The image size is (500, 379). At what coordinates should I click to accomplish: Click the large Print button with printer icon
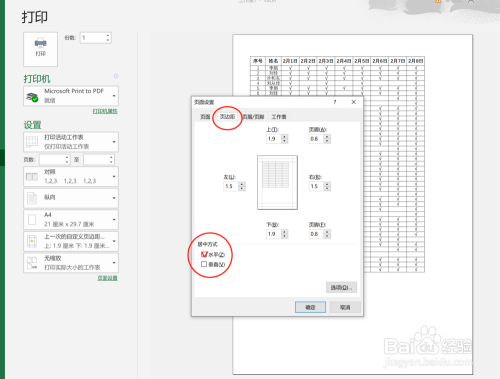click(40, 49)
